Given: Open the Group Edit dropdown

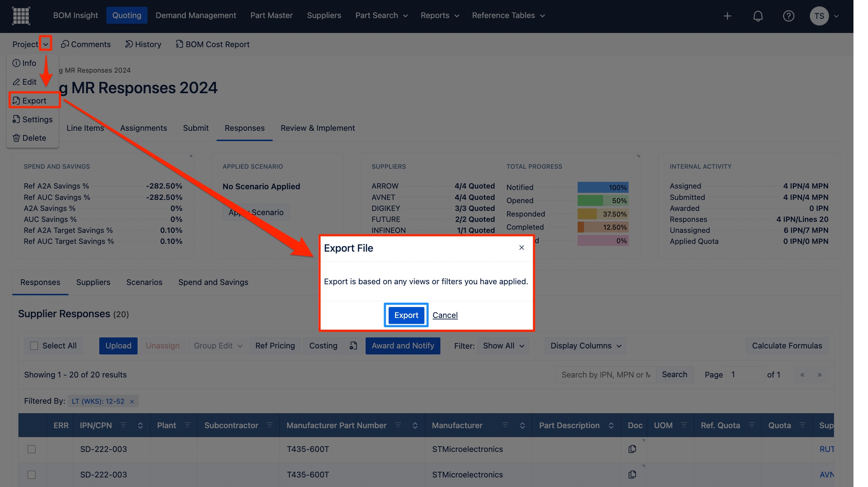Looking at the screenshot, I should click(218, 346).
